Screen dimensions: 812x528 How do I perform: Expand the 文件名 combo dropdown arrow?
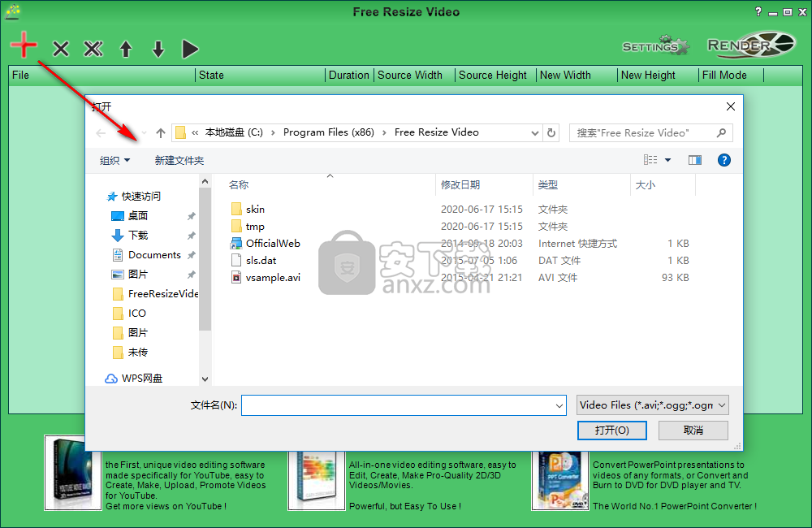point(559,405)
